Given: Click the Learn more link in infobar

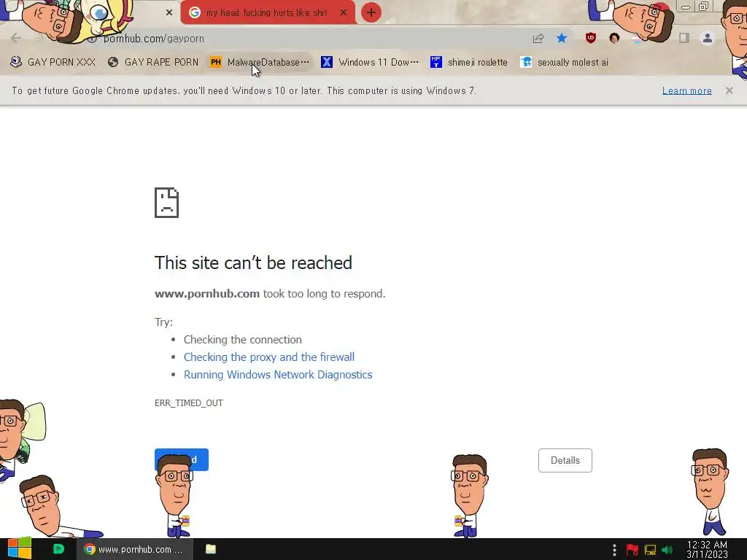Looking at the screenshot, I should (x=686, y=90).
